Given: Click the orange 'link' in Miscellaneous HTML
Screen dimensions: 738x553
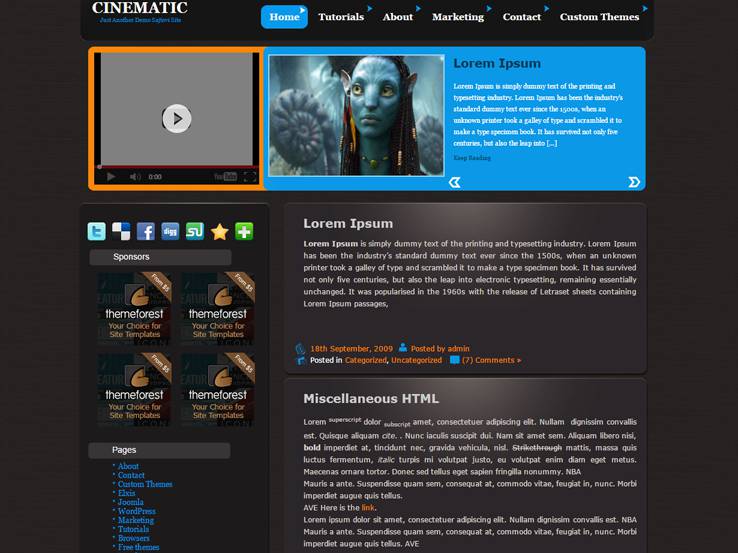Looking at the screenshot, I should pos(368,508).
